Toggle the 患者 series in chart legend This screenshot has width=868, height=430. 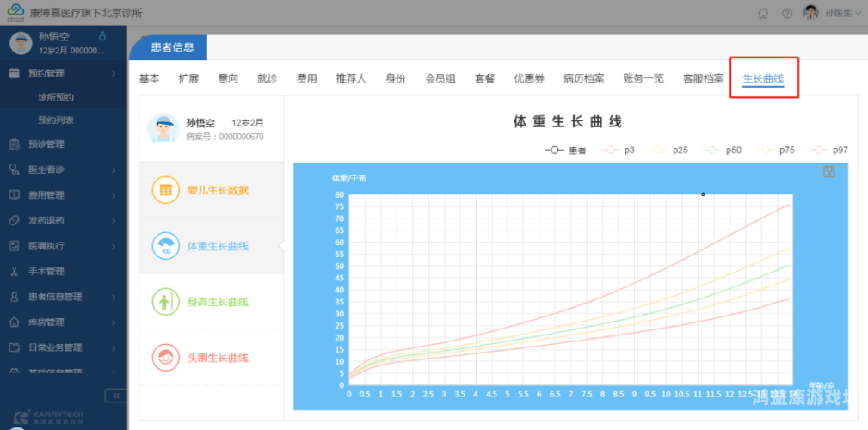point(565,150)
